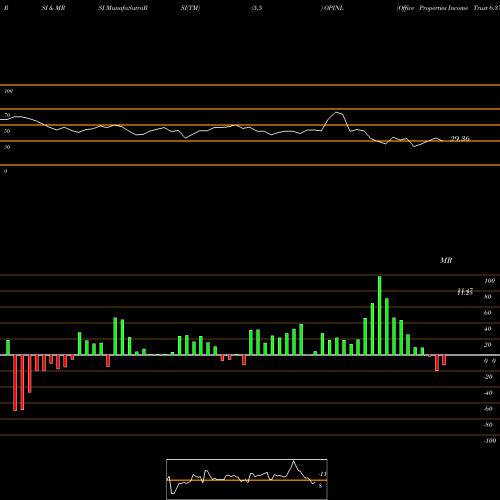This screenshot has height=500, width=500.
Task: Click the RSI axis label 50
Action: tap(7, 131)
